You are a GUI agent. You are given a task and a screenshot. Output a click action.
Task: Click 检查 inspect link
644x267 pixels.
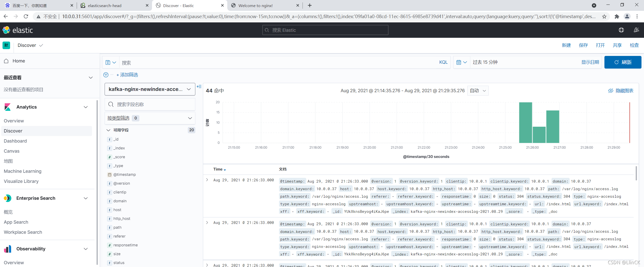click(634, 45)
